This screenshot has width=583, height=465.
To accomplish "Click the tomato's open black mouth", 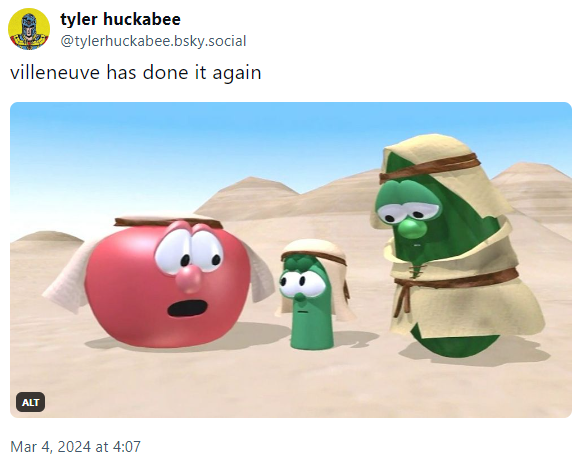I will coord(187,308).
